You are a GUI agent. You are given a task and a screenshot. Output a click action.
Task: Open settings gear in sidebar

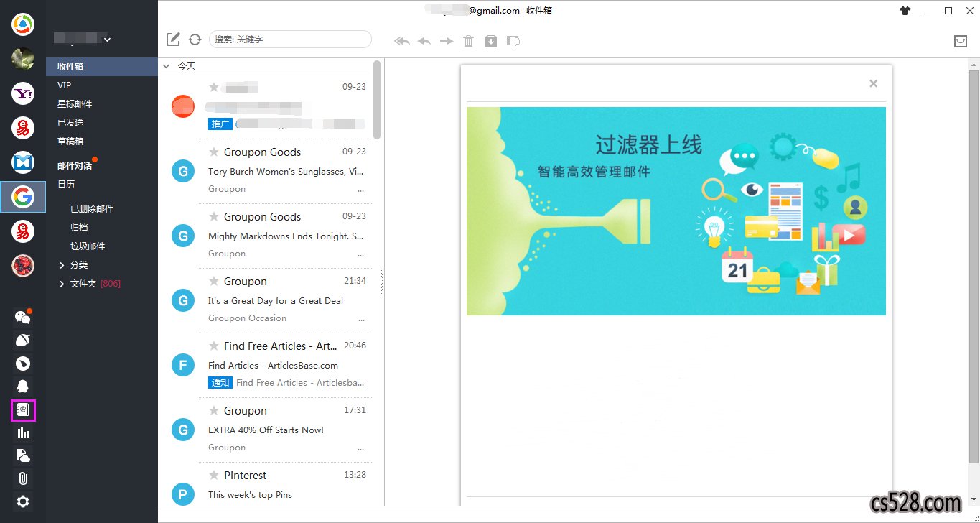23,501
